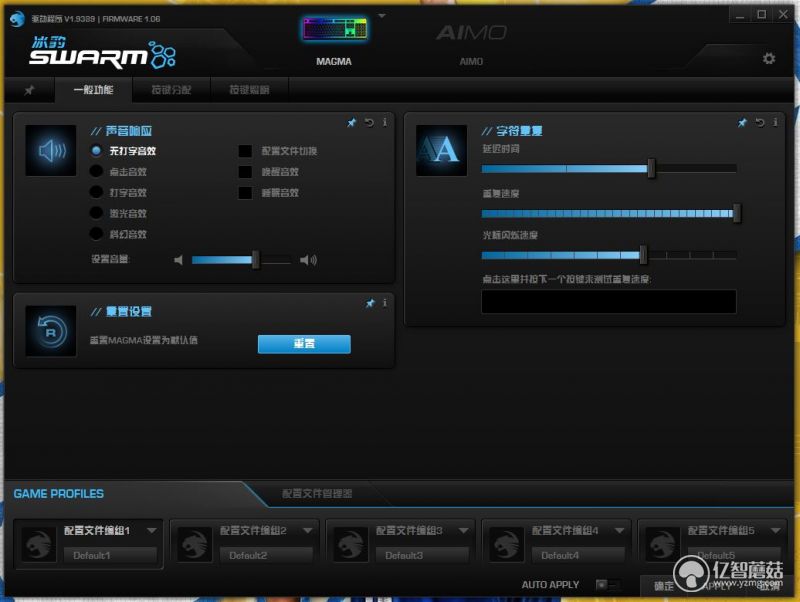Reset the 声音响应 panel with undo icon
Screen dimensions: 800x602
pos(369,122)
